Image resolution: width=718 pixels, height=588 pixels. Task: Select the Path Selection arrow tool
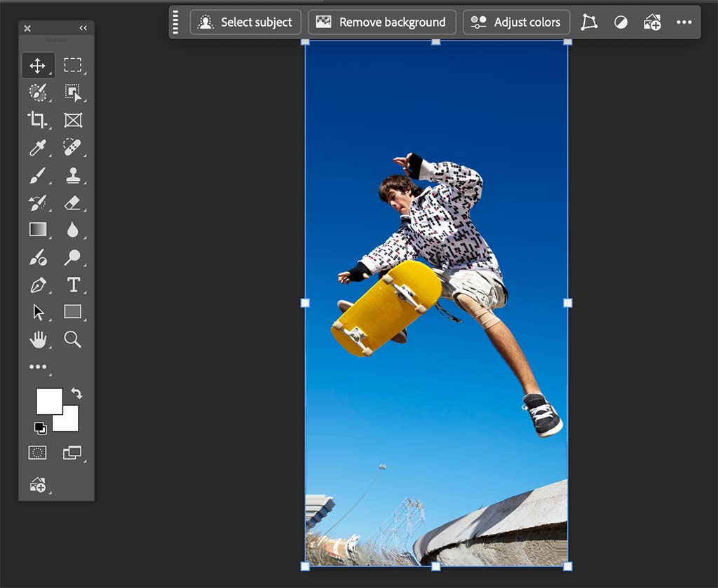tap(39, 312)
